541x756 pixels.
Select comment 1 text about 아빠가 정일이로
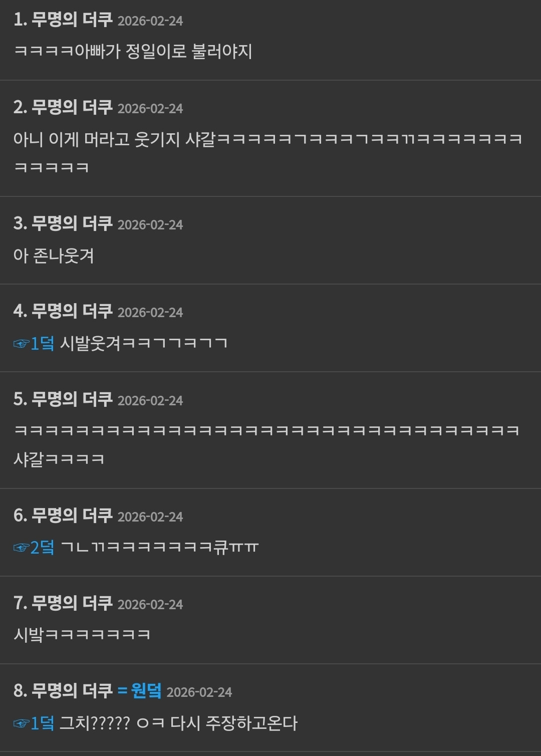coord(133,51)
